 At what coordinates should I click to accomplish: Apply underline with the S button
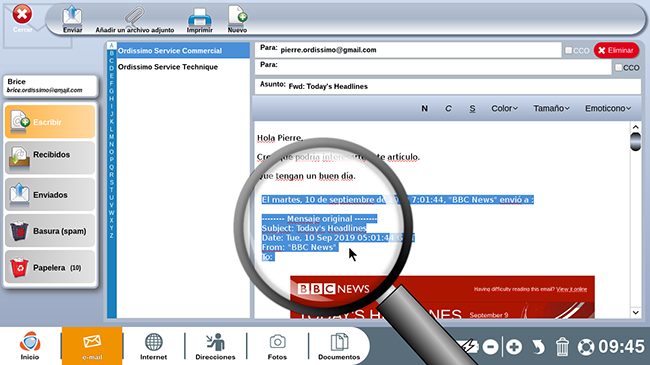pos(472,108)
